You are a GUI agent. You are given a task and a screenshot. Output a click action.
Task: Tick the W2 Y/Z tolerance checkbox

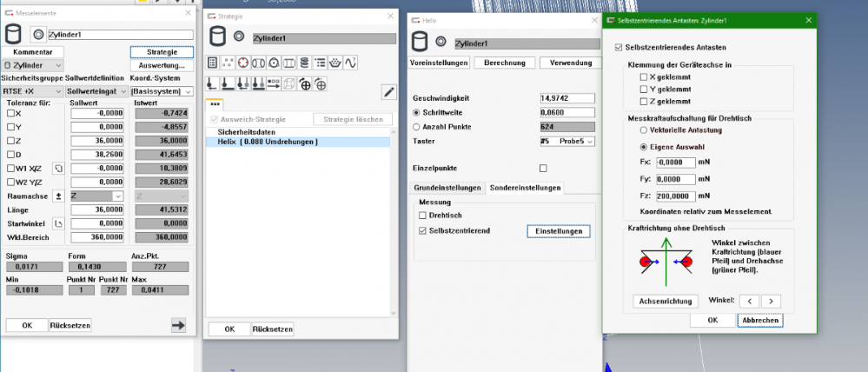tap(10, 182)
